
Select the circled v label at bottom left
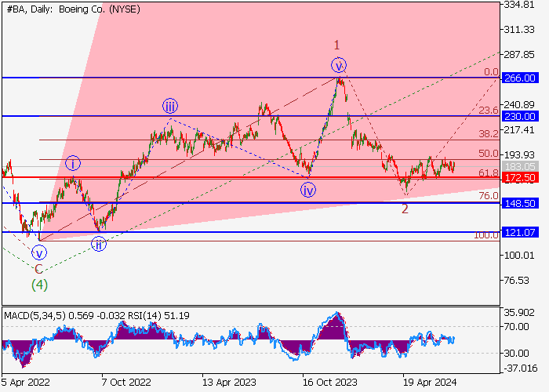[x=39, y=252]
